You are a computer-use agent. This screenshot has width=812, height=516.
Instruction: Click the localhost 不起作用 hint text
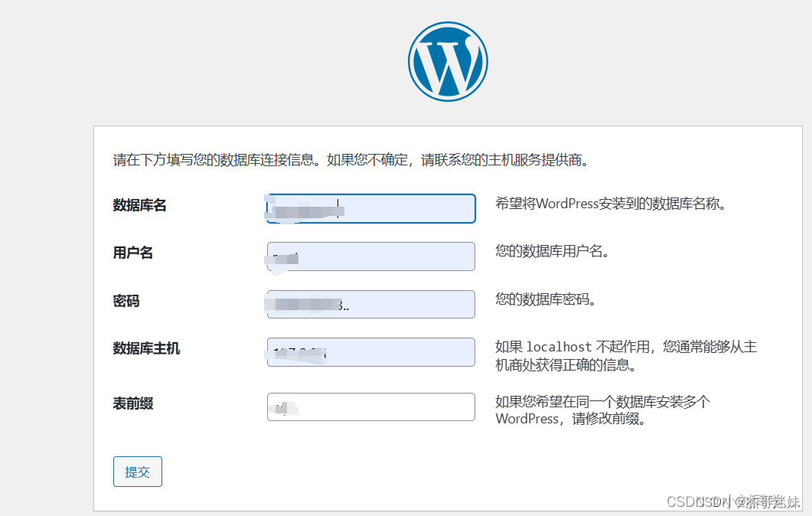click(626, 355)
